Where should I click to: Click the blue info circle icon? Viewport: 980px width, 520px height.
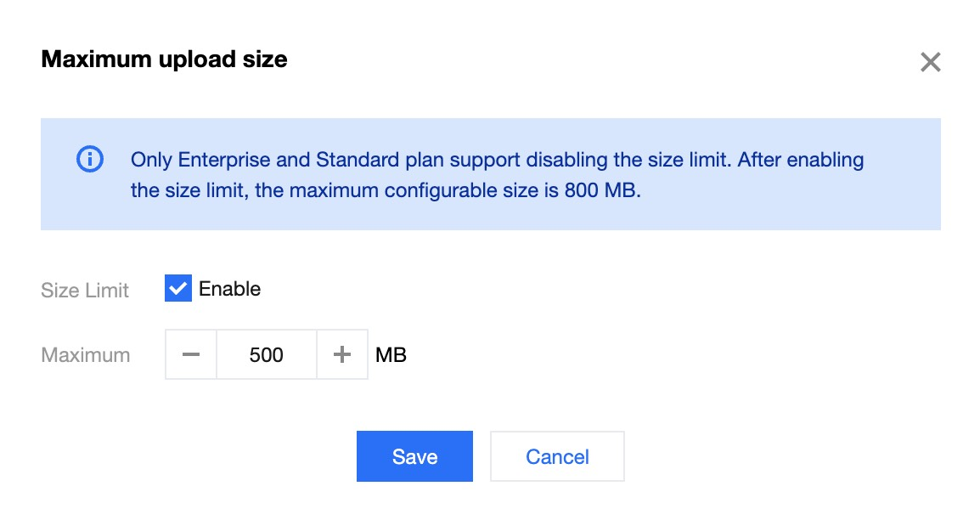point(90,159)
